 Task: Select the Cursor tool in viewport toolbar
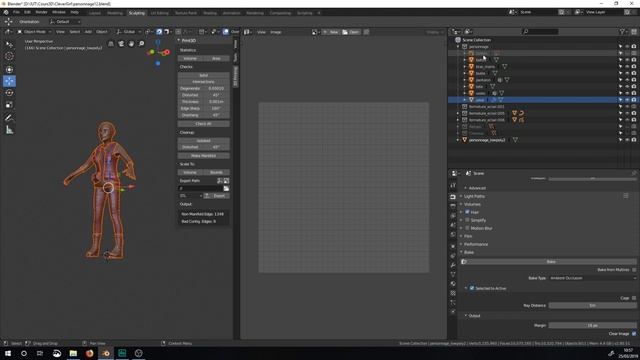[9, 56]
